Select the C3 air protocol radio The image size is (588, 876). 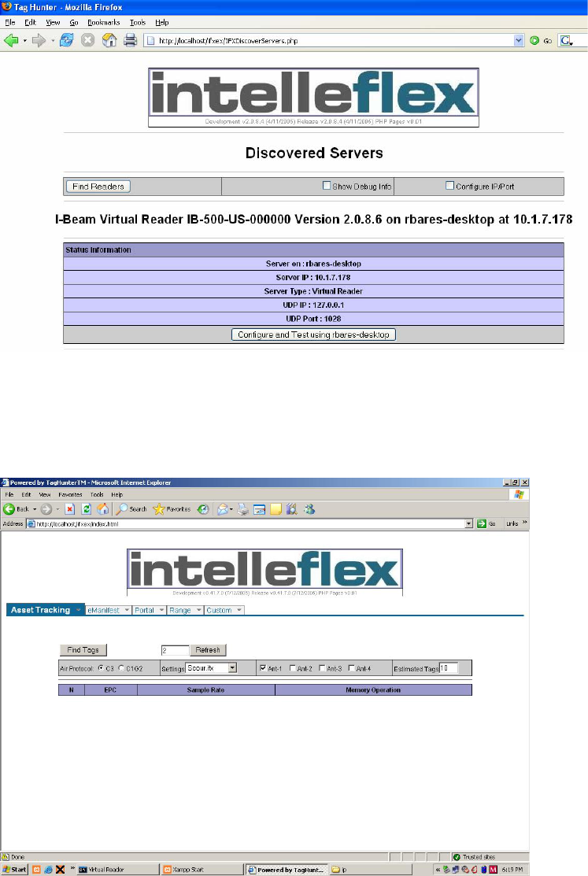tap(101, 668)
